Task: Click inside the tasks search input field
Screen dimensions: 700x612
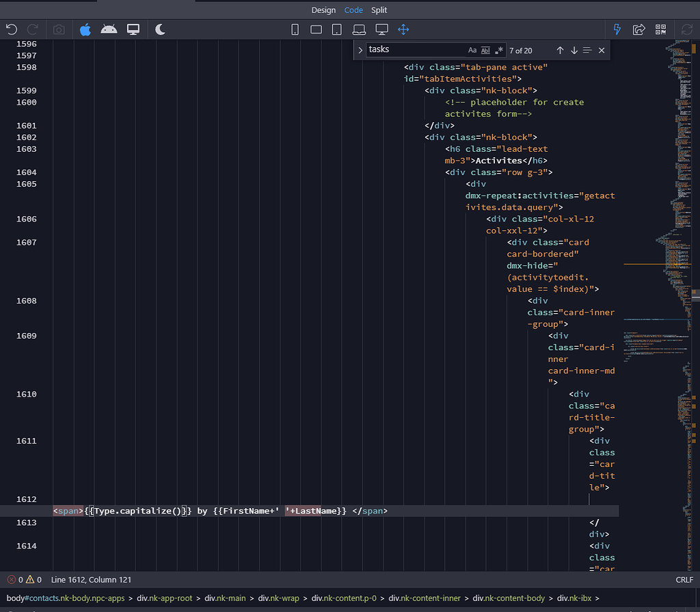Action: pos(410,49)
